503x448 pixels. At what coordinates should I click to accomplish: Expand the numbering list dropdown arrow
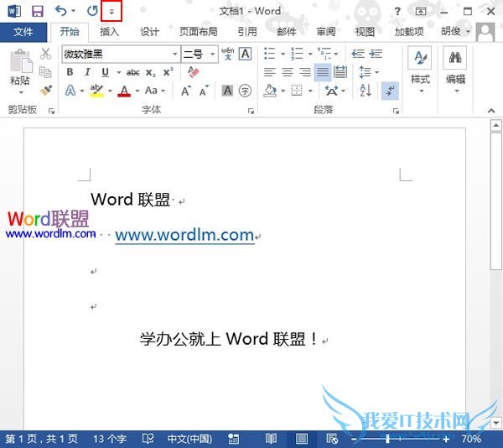click(x=310, y=54)
